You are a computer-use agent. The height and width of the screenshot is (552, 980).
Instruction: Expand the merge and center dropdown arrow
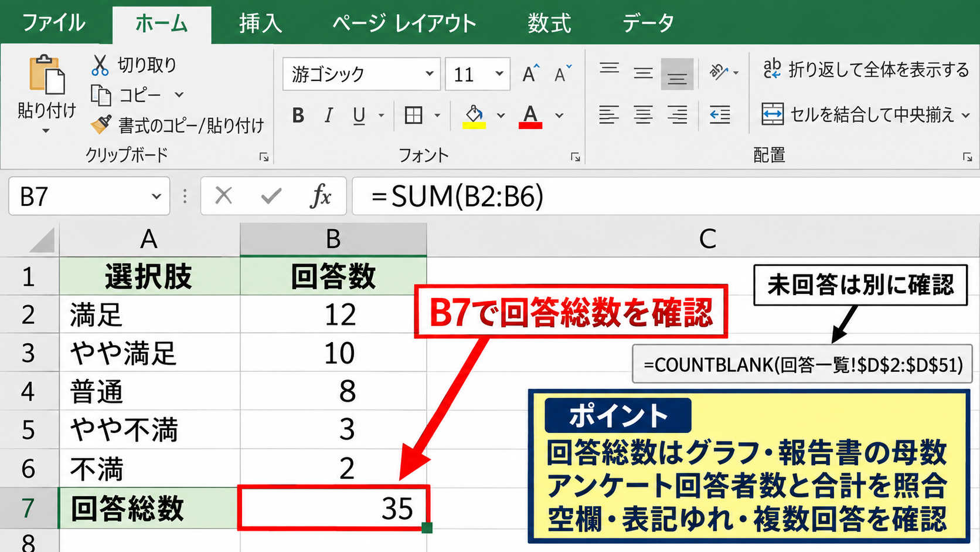click(x=966, y=116)
